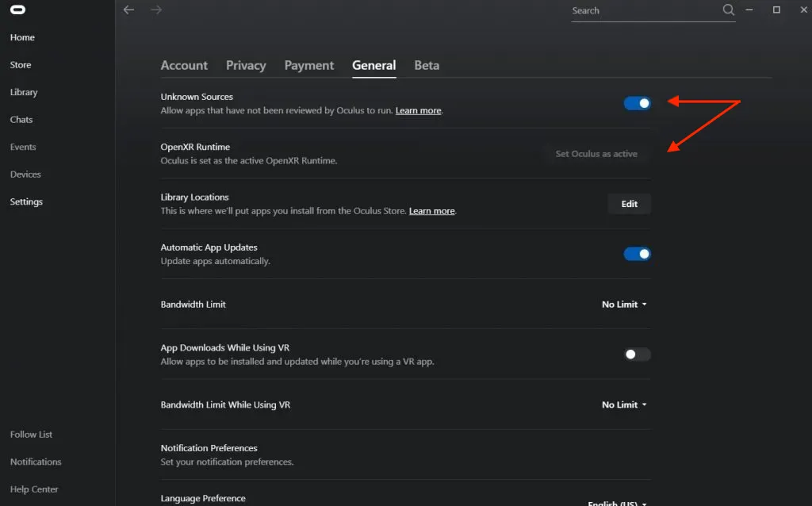Open the Account tab
This screenshot has height=506, width=812.
(x=184, y=65)
